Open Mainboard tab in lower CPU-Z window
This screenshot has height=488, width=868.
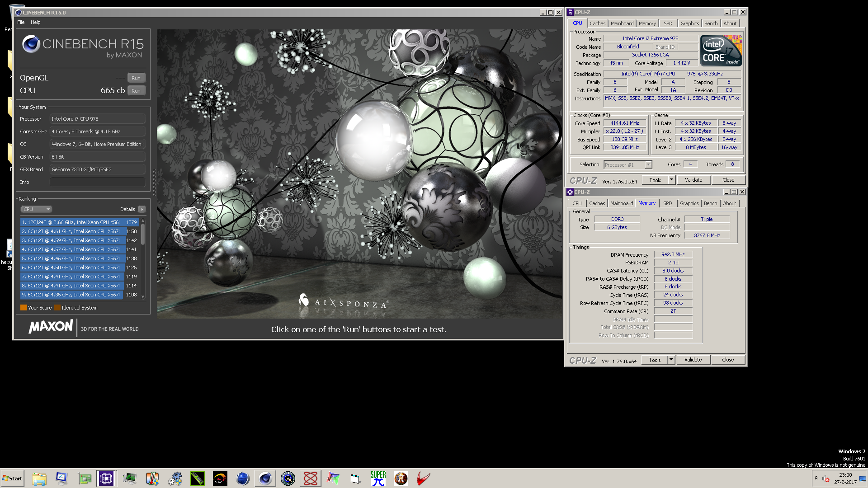click(622, 203)
